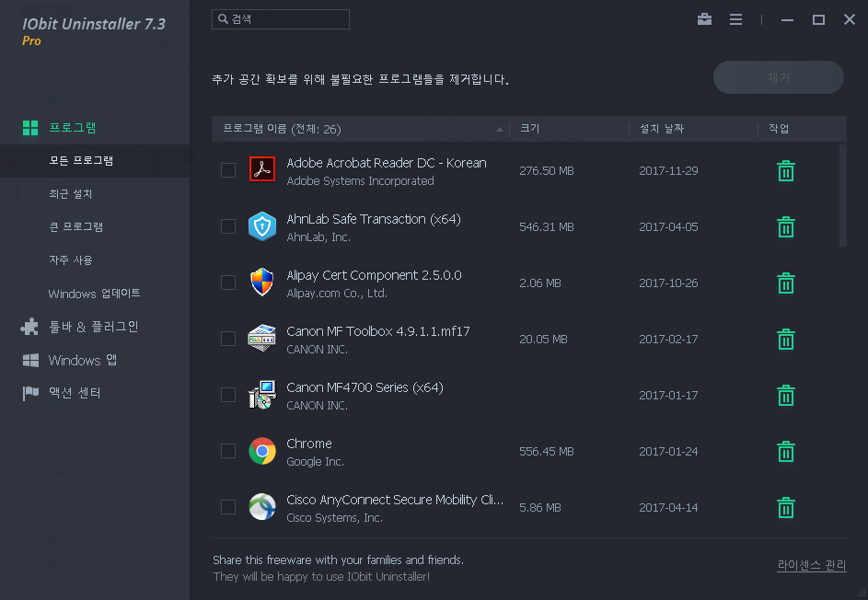868x600 pixels.
Task: Click the Canon MF Toolbox scanner icon
Action: click(x=261, y=339)
